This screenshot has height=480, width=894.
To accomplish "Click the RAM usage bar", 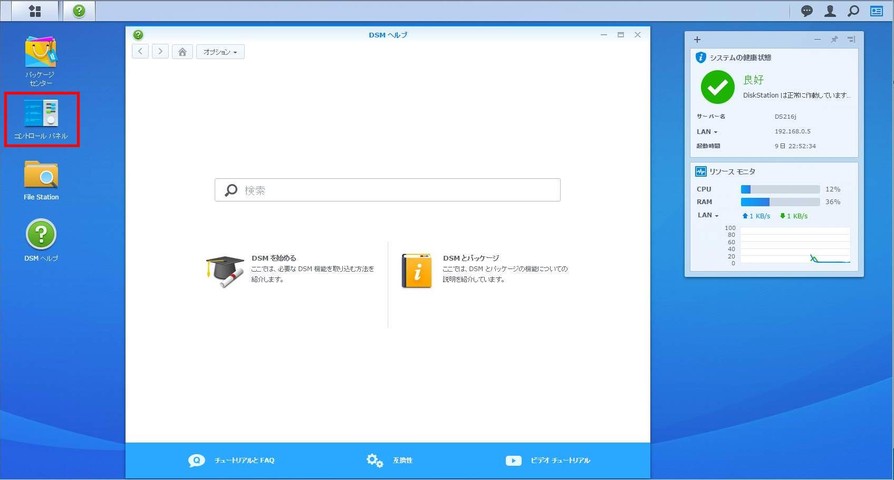I will pyautogui.click(x=780, y=202).
